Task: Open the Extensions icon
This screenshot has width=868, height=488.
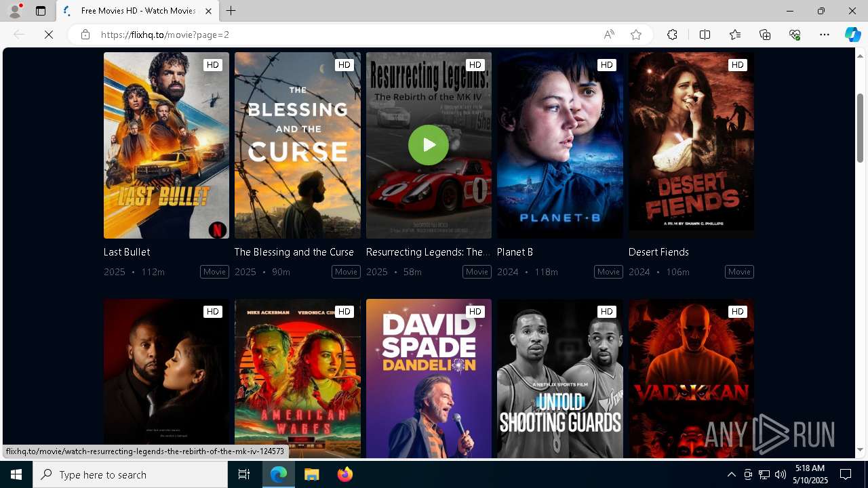Action: 672,35
